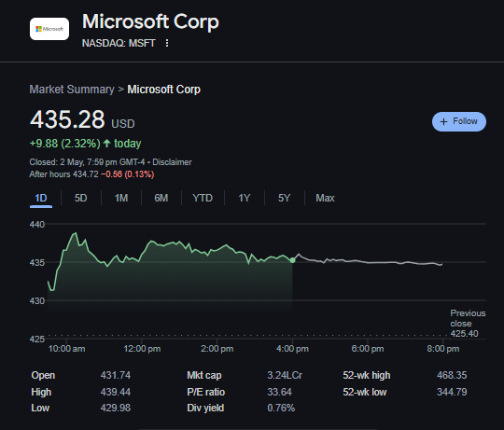Click the 440 price axis label
The height and width of the screenshot is (430, 504).
(x=37, y=224)
